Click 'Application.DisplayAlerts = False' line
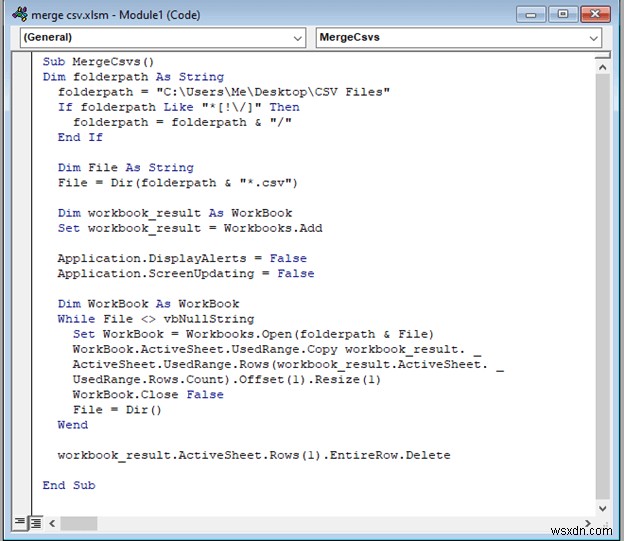Image resolution: width=624 pixels, height=541 pixels. (182, 258)
